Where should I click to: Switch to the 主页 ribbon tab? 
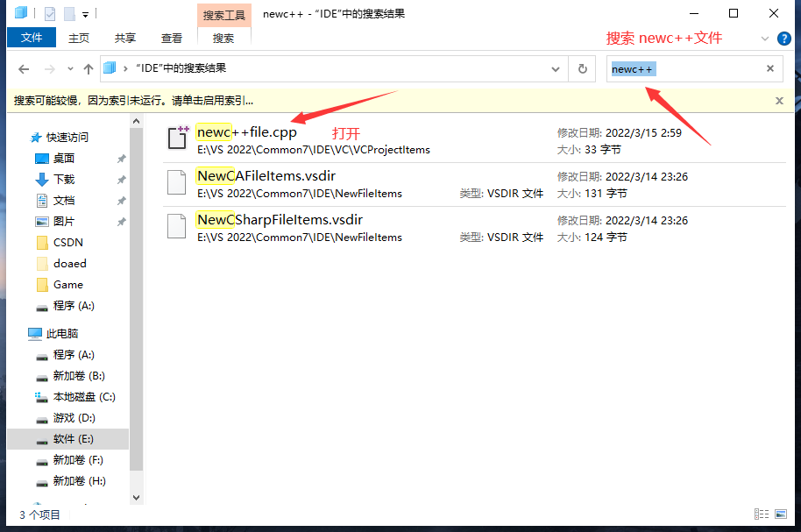coord(79,39)
